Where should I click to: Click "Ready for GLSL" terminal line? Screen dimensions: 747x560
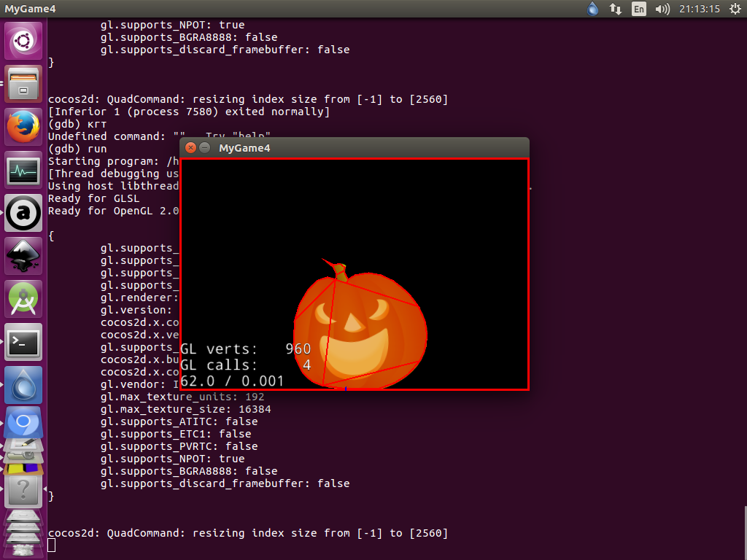tap(94, 198)
